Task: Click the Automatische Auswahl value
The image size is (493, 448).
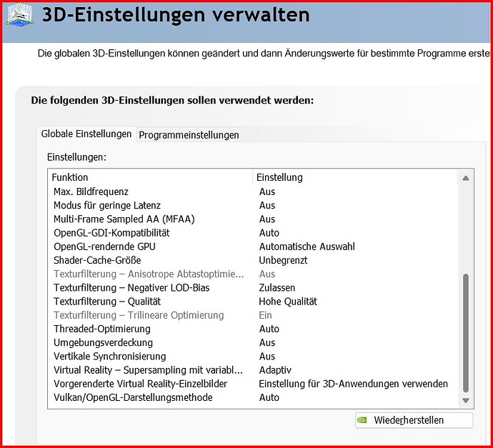Action: pyautogui.click(x=307, y=247)
